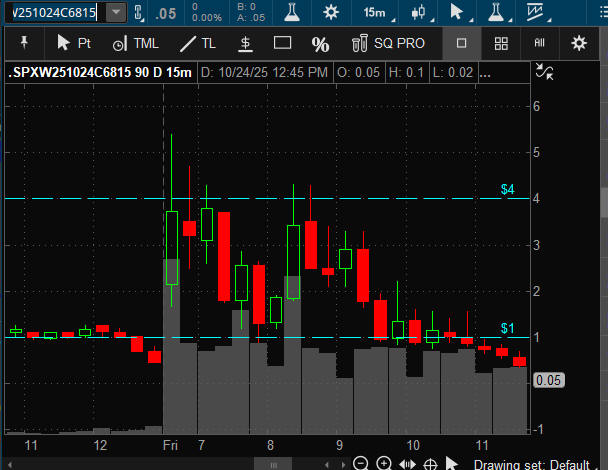Viewport: 608px width, 470px height.
Task: Select the TML drawing tool
Action: click(x=134, y=44)
